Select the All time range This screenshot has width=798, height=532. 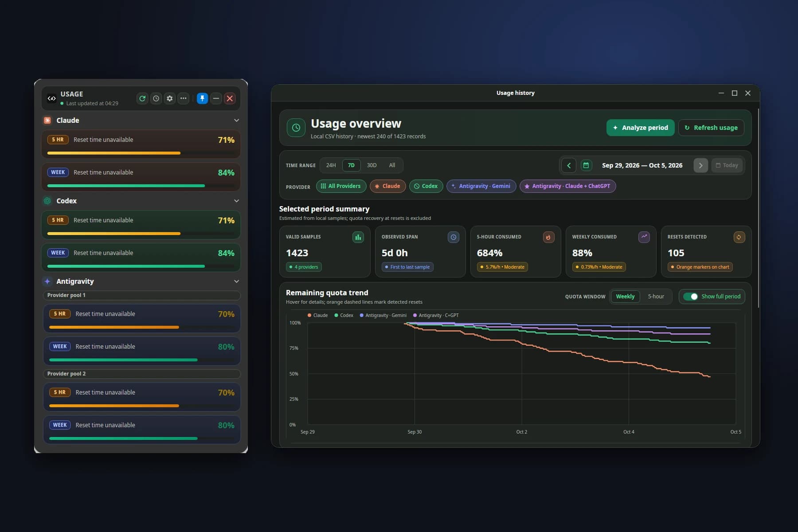[392, 165]
